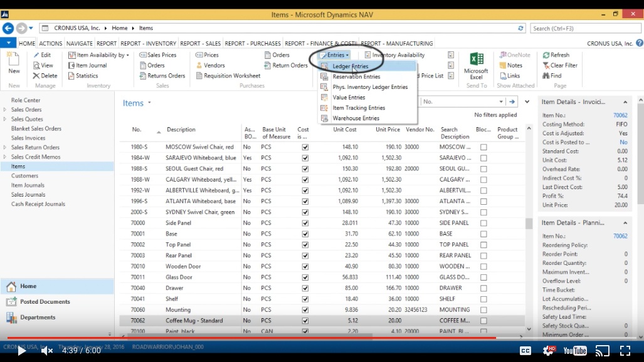Open the Items view title dropdown

149,103
